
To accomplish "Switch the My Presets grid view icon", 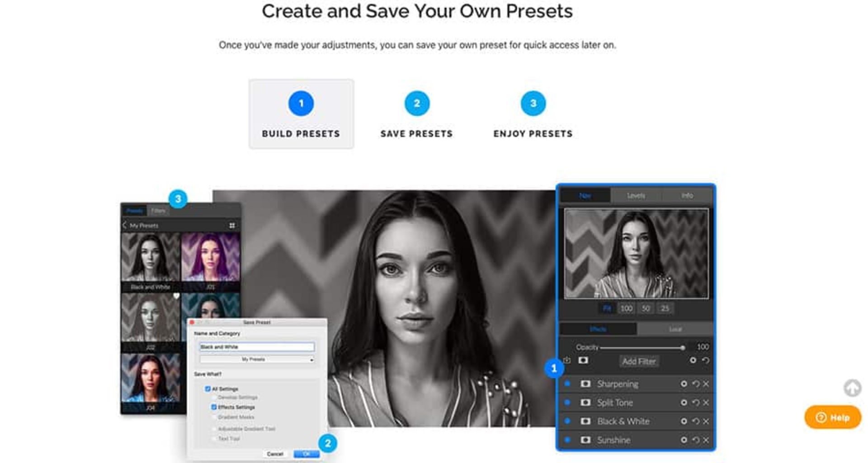I will click(232, 225).
